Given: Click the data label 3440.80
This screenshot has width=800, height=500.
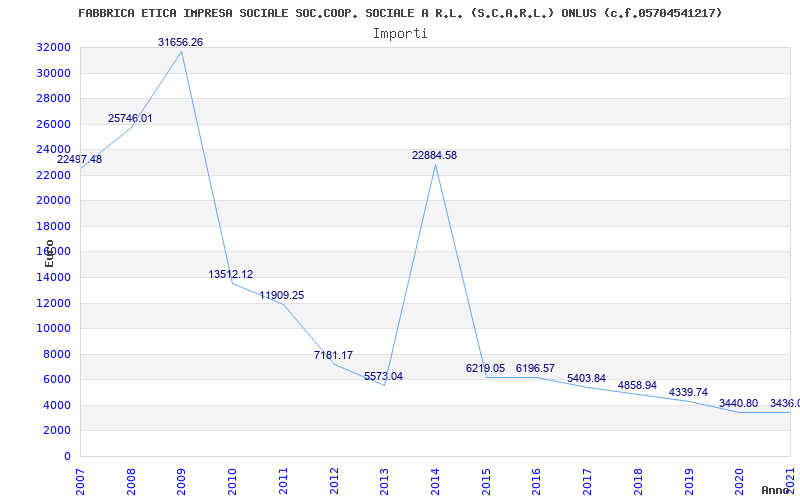Looking at the screenshot, I should pyautogui.click(x=738, y=404).
